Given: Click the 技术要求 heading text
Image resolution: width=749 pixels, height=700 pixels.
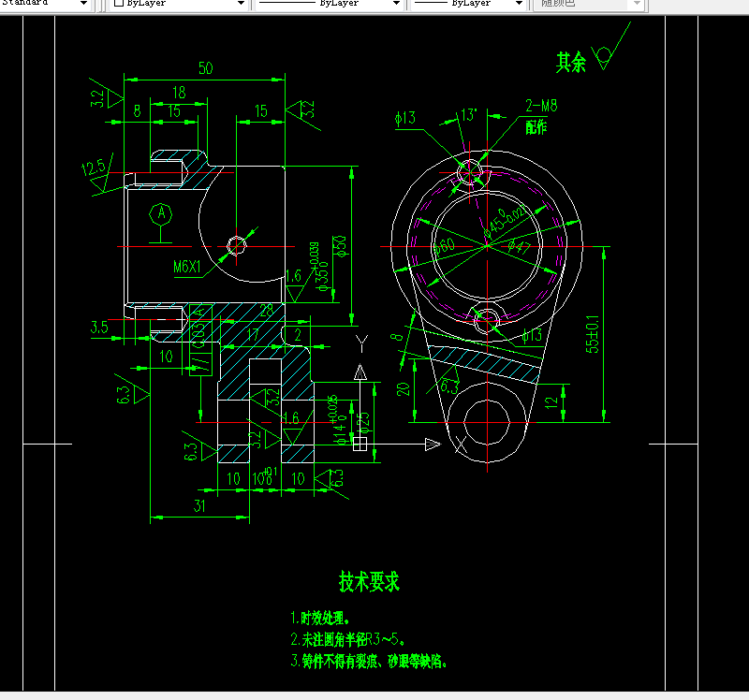Looking at the screenshot, I should pos(369,581).
